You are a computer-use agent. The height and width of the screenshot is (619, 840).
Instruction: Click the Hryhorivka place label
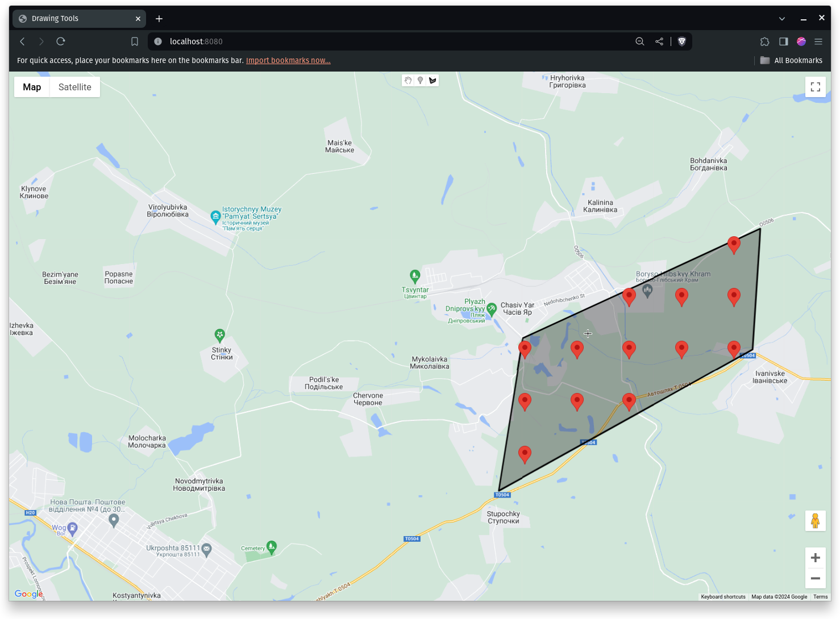[x=567, y=82]
